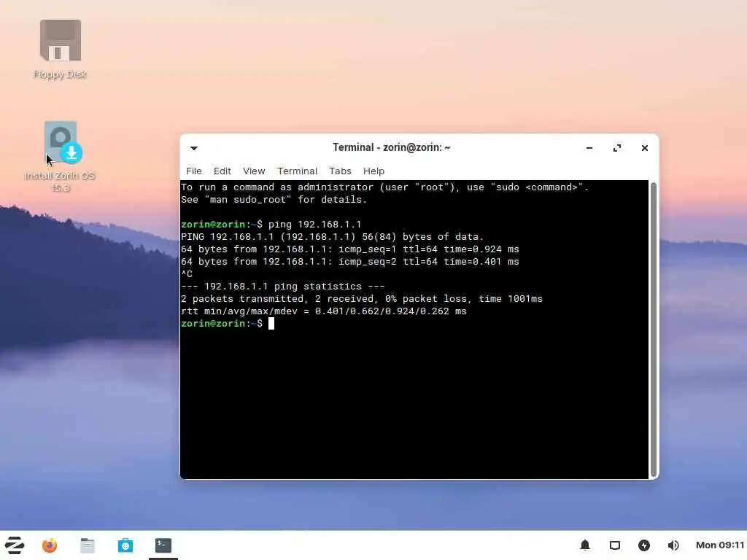747x560 pixels.
Task: Open the Tabs menu in Terminal
Action: [x=340, y=171]
